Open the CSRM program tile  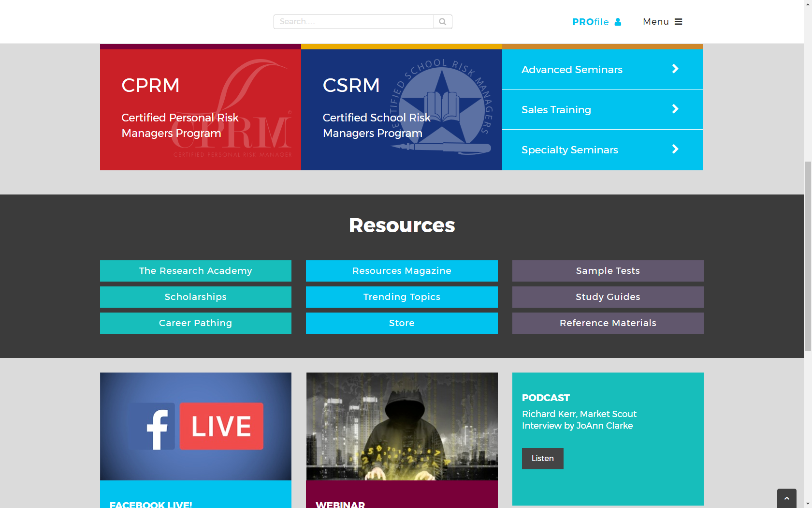pos(402,109)
